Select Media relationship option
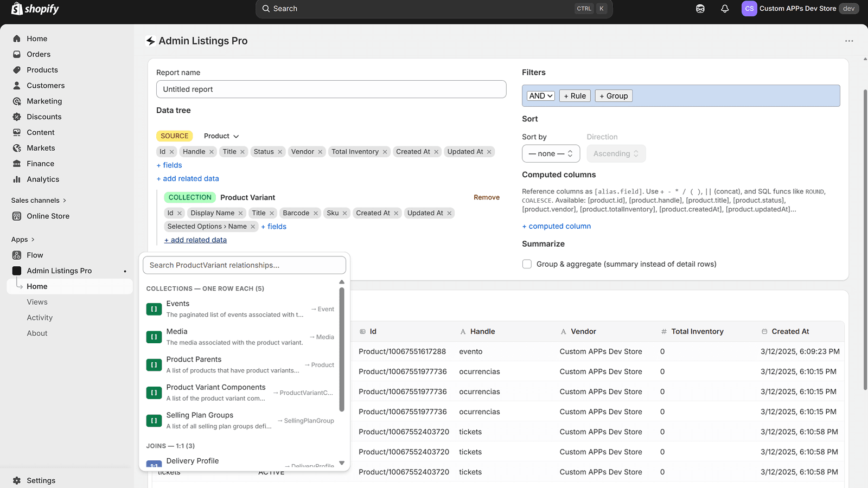This screenshot has width=868, height=488. coord(240,337)
